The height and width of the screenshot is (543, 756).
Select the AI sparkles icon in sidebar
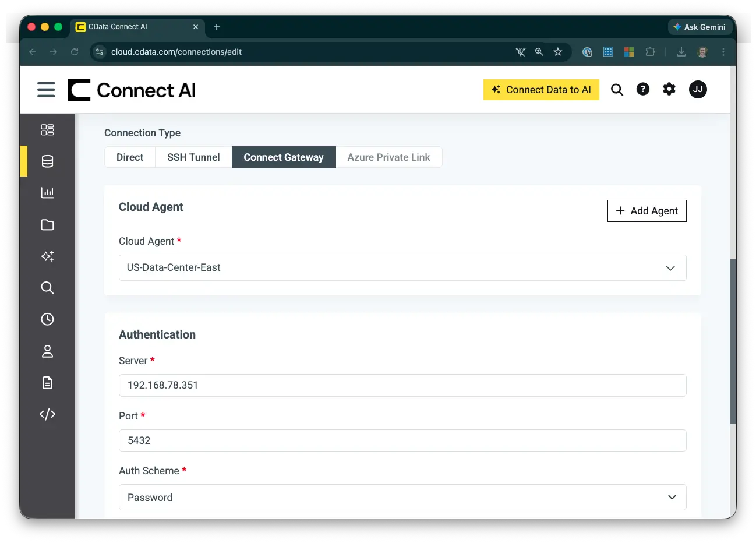pos(47,256)
